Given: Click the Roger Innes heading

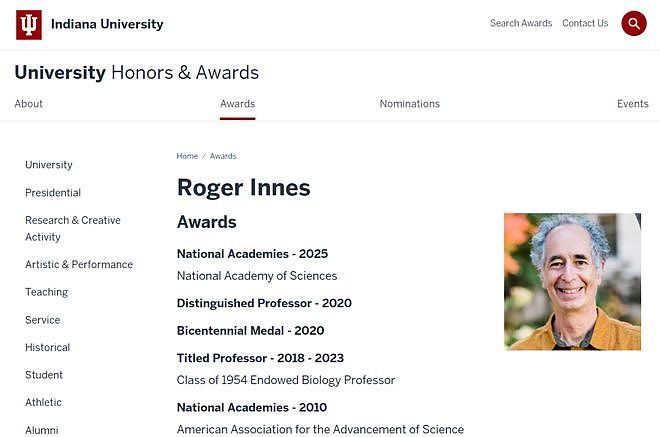Looking at the screenshot, I should (244, 188).
